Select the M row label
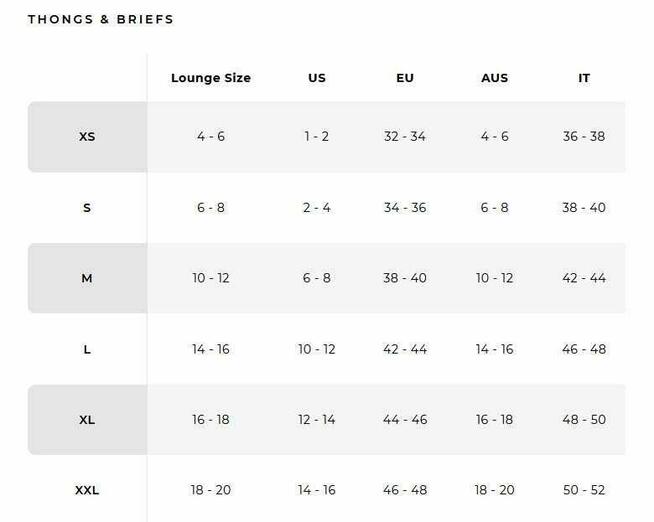The width and height of the screenshot is (654, 522). [x=87, y=278]
